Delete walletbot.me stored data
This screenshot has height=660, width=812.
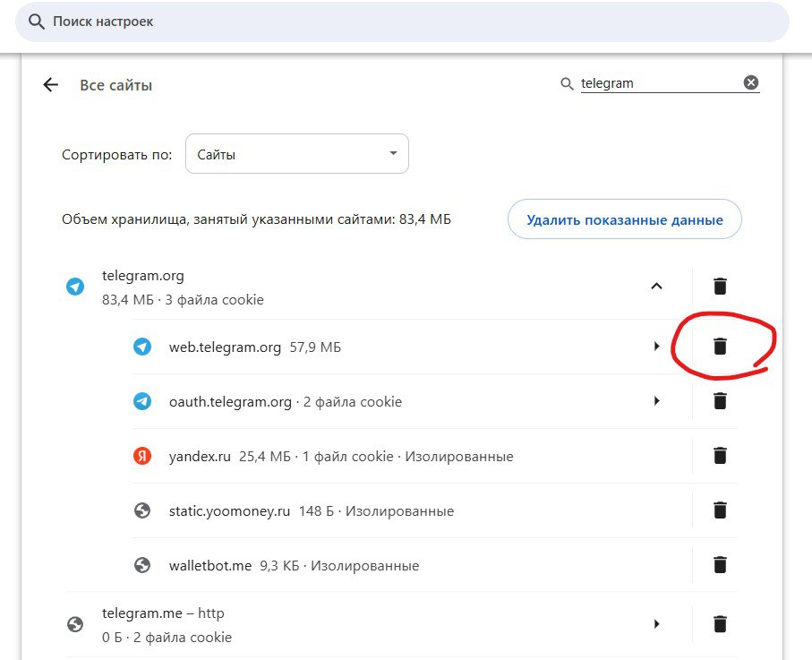(x=720, y=565)
